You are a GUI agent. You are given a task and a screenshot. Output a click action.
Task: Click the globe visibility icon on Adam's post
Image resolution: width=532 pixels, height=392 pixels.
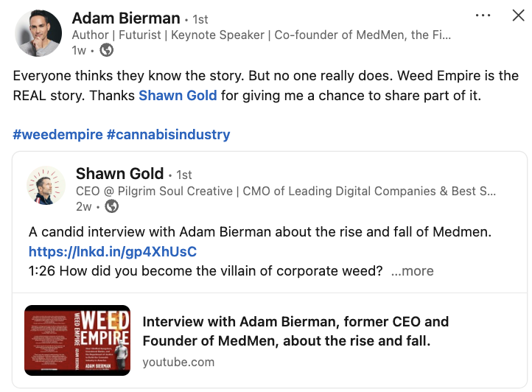click(107, 50)
